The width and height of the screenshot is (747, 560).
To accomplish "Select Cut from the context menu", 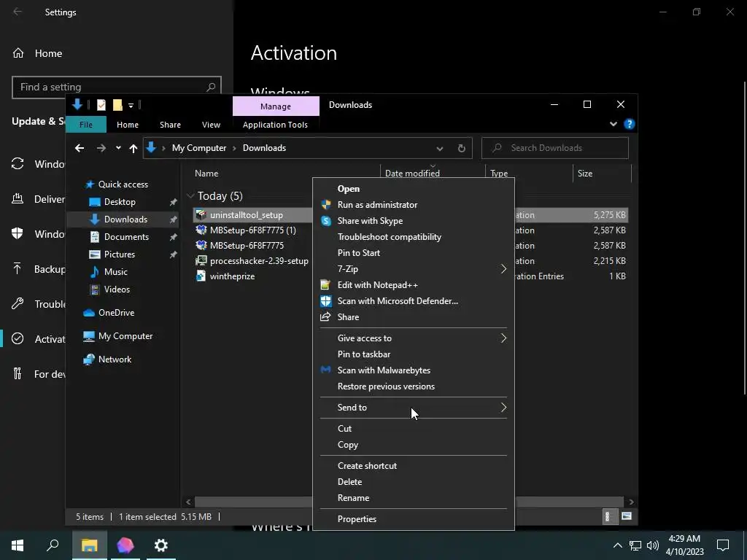I will pos(414,429).
